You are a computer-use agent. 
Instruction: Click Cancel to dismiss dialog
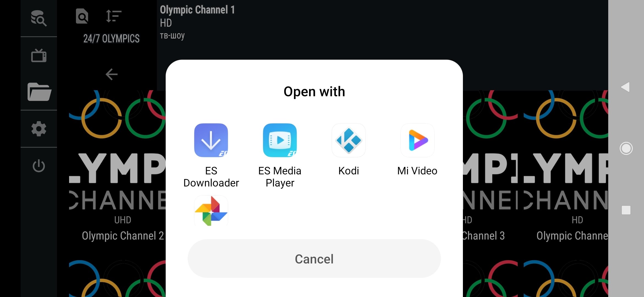314,258
